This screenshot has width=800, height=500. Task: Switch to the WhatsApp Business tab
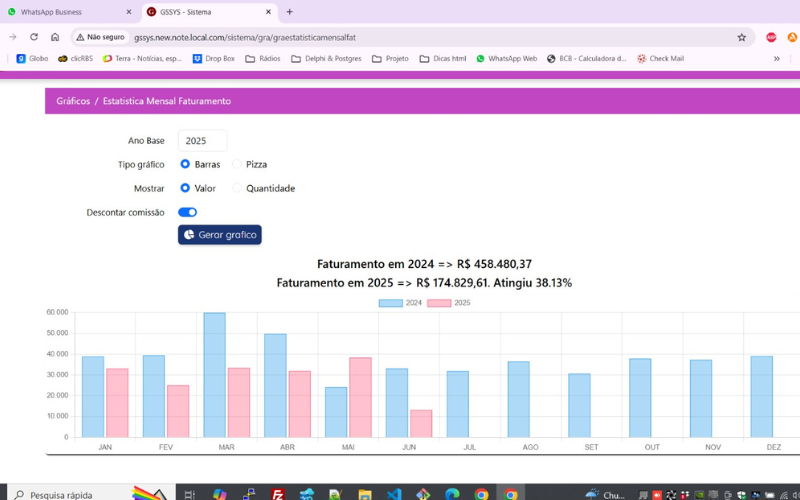pyautogui.click(x=65, y=12)
